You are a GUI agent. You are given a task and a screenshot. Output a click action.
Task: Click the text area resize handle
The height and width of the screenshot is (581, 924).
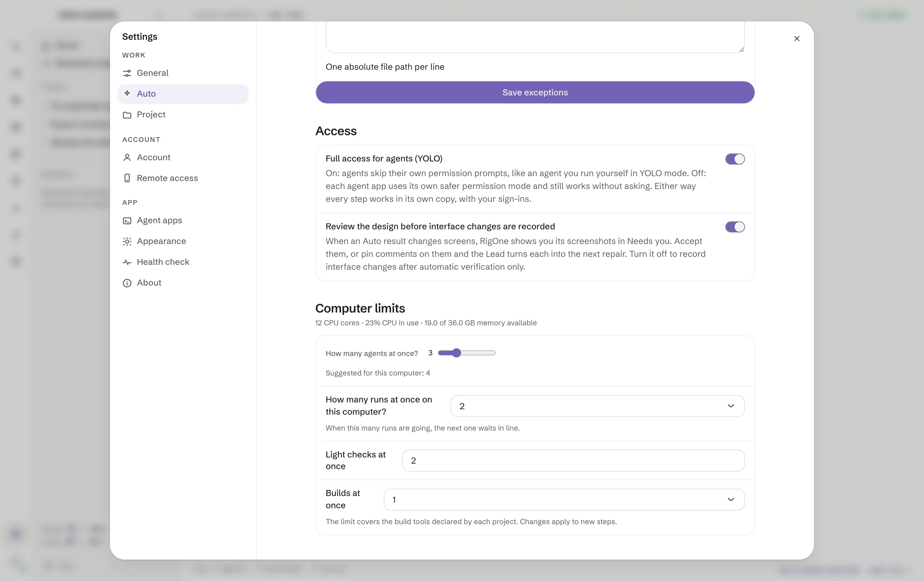coord(741,50)
